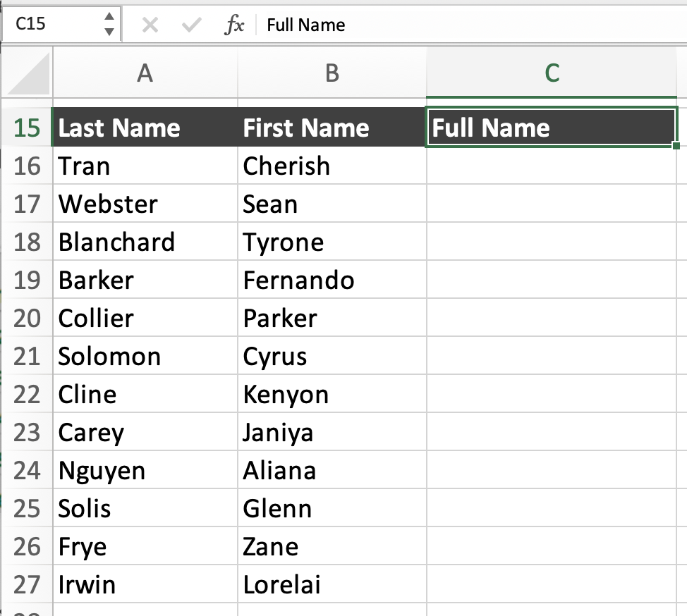Click the First Name header cell

pos(332,128)
